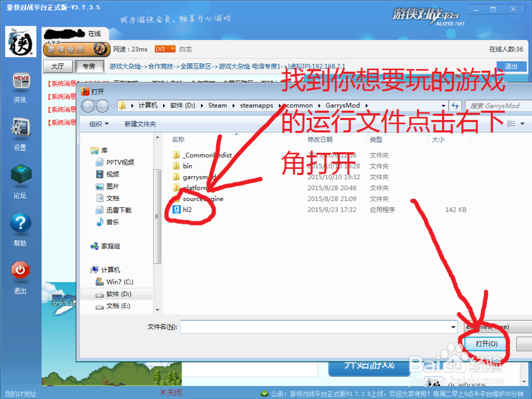
Task: Expand the 文件名 combo box dropdown arrow
Action: click(x=453, y=327)
